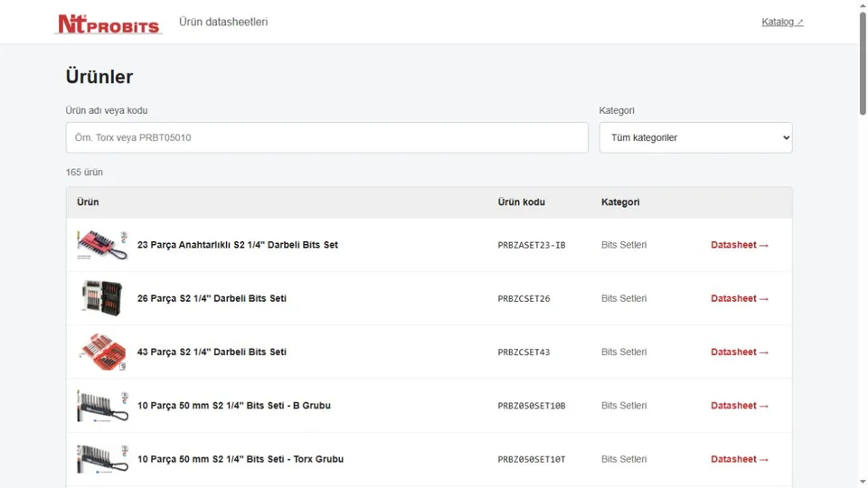868x488 pixels.
Task: Click Bits Setleri category in PRBZCSET43 row
Action: point(624,352)
